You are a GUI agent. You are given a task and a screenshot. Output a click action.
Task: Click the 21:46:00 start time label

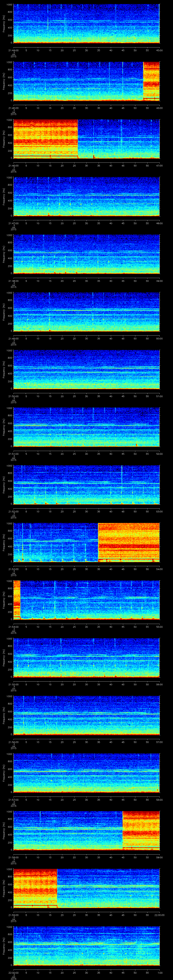pyautogui.click(x=13, y=166)
